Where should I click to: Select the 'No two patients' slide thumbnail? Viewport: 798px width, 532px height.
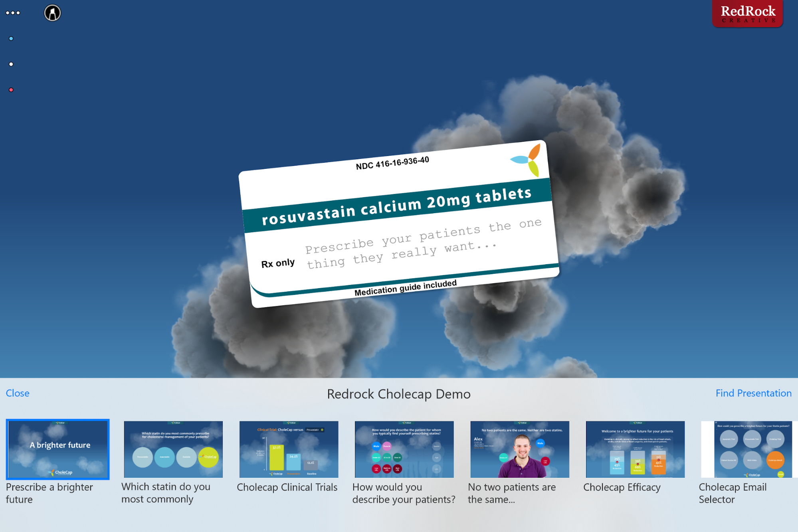[519, 449]
